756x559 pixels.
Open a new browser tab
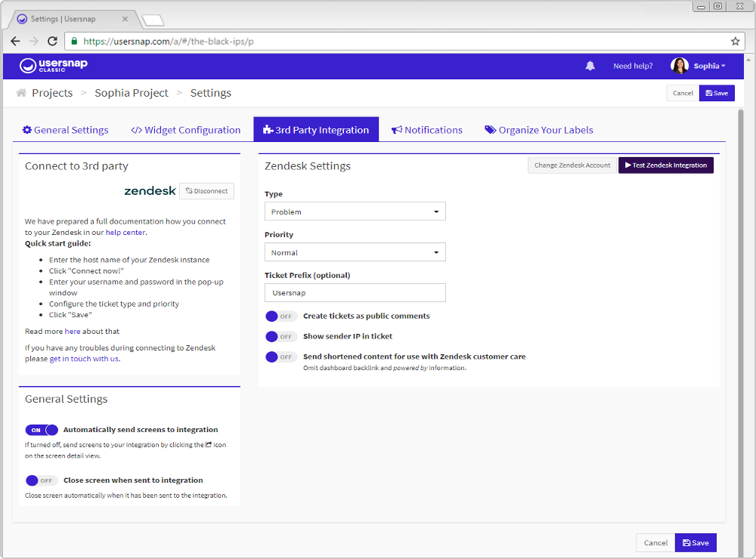[x=153, y=20]
